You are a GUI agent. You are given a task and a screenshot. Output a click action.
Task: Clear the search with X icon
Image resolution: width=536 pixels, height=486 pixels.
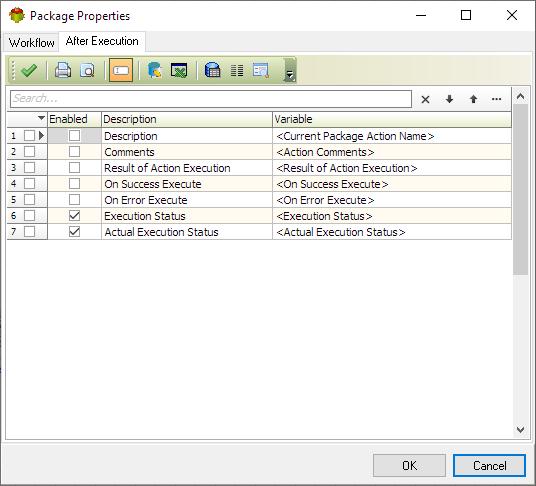pyautogui.click(x=425, y=99)
